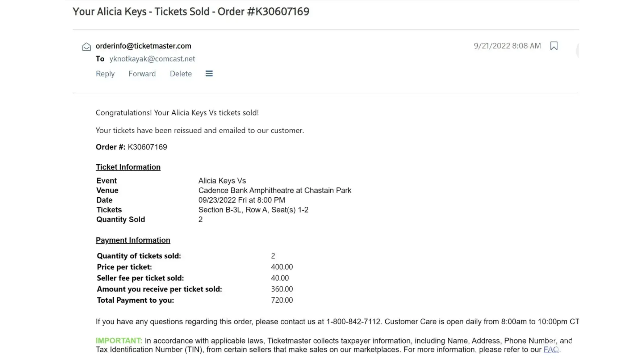Delete the Alicia Keys order email
This screenshot has width=644, height=362.
click(181, 74)
